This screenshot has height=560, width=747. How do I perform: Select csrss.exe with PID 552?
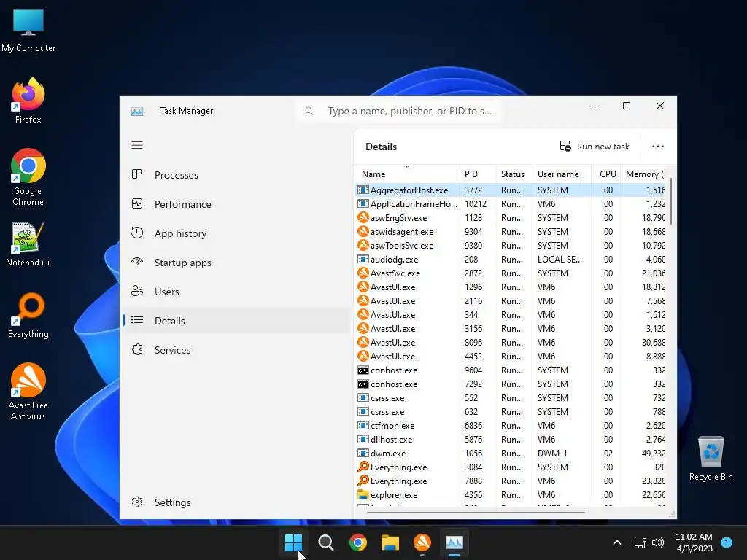(x=511, y=397)
